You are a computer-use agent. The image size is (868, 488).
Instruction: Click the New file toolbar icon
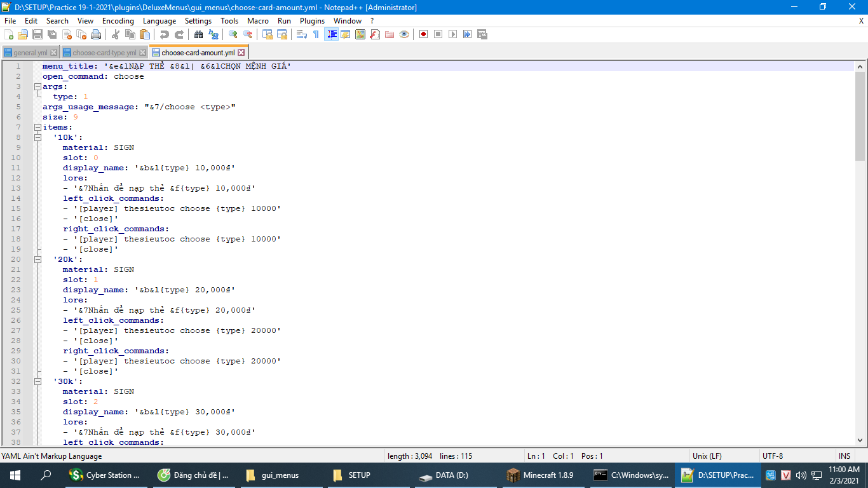pos(9,34)
